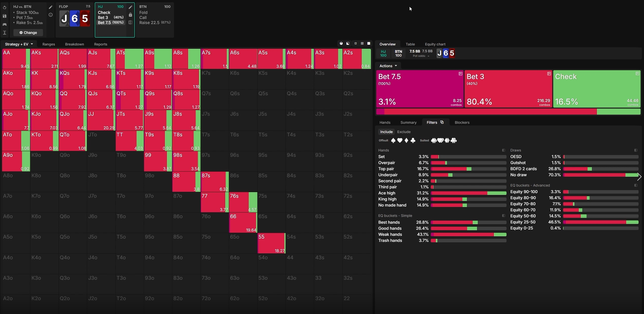Switch matrix to the grid view icon
Viewport: 644px width, 314px height.
point(362,43)
